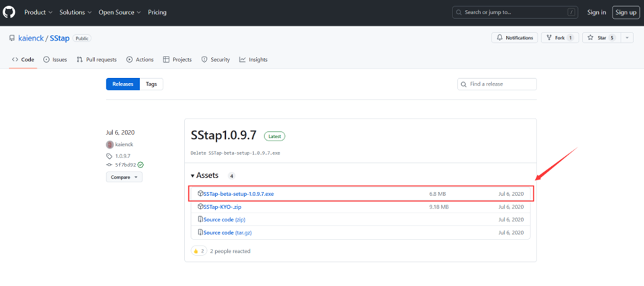Download SSTap-beta-setup-1.0.9.7.exe
Screen dimensions: 644x286
pyautogui.click(x=238, y=194)
